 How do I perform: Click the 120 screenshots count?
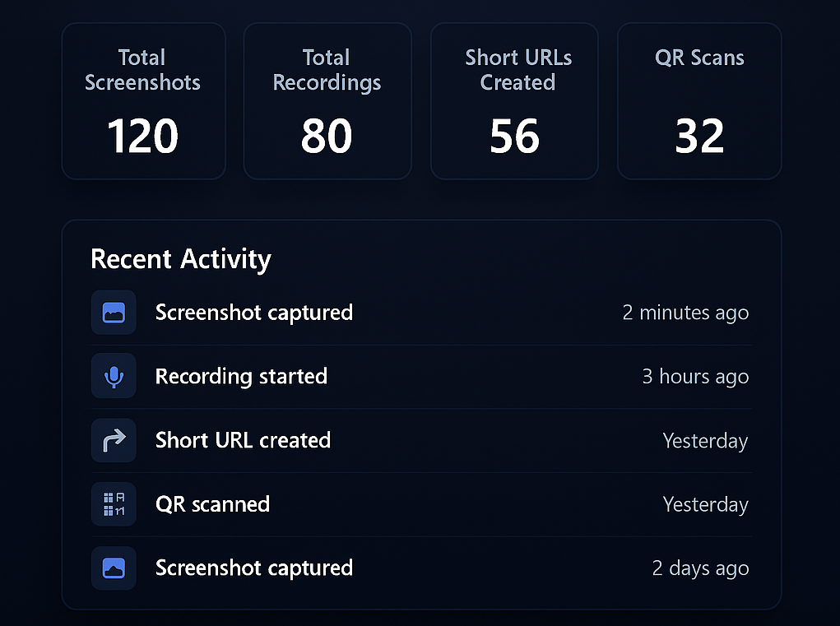[143, 137]
